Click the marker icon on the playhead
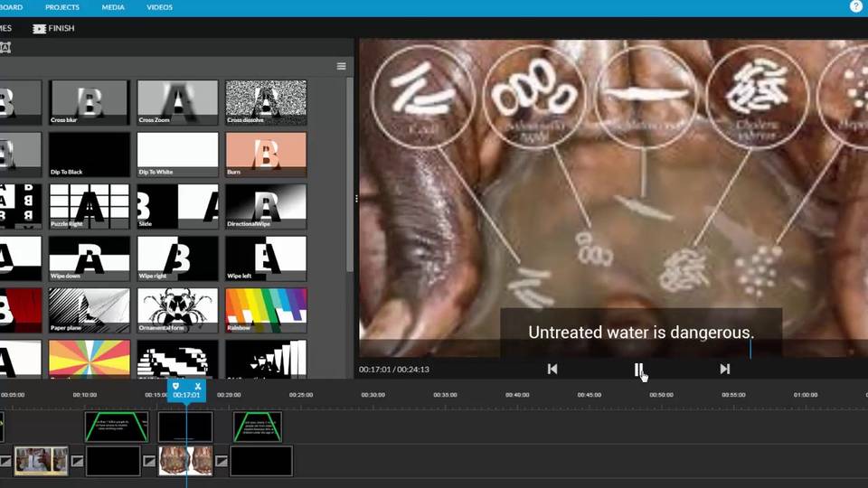The height and width of the screenshot is (488, 868). [176, 387]
